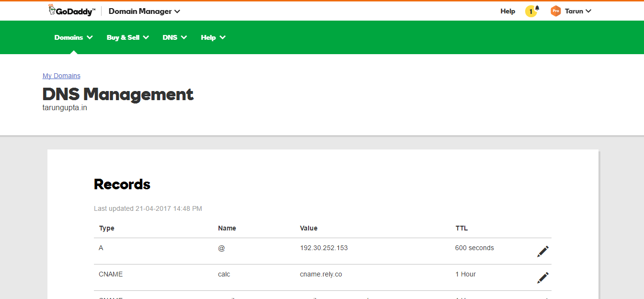The image size is (644, 299).
Task: Click the Pro avatar badge icon
Action: 555,11
